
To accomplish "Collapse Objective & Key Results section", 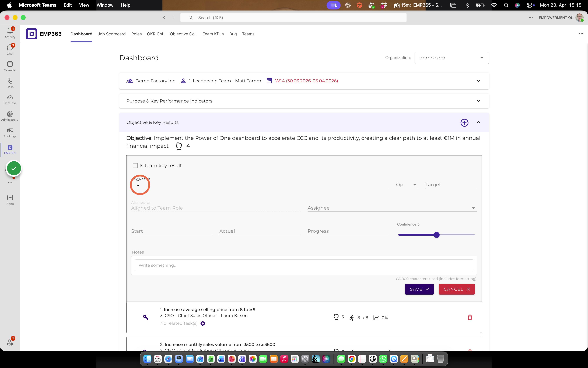I will (x=478, y=122).
